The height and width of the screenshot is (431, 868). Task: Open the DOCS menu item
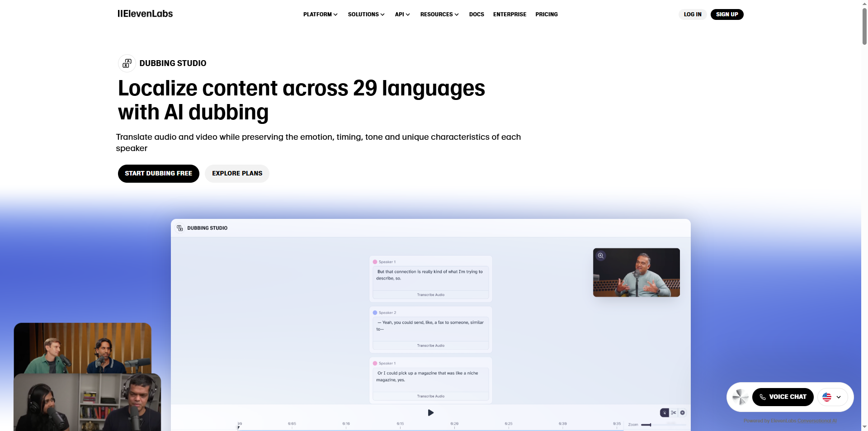[x=476, y=14]
